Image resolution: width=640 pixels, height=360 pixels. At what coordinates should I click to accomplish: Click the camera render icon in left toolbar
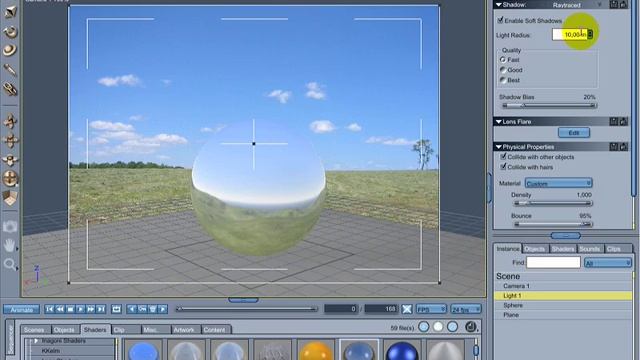point(10,227)
